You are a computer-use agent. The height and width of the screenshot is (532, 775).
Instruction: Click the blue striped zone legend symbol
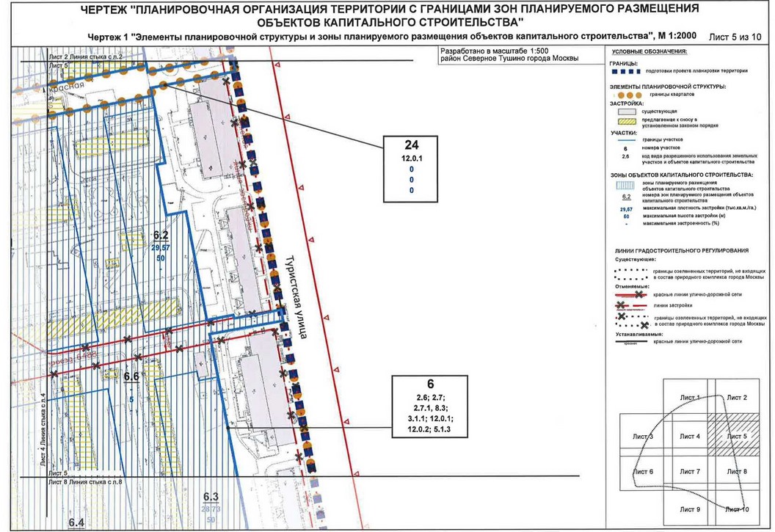click(625, 185)
